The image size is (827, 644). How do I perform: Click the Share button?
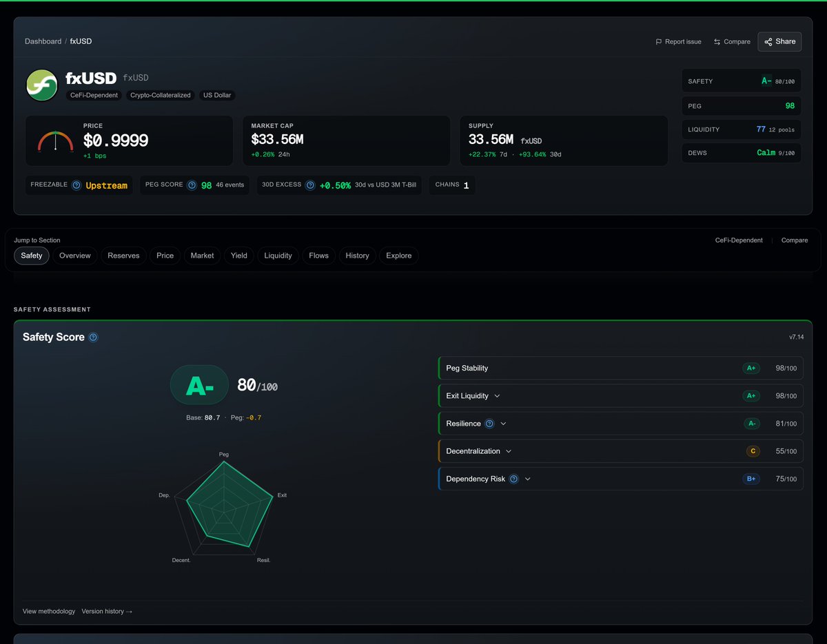(779, 42)
